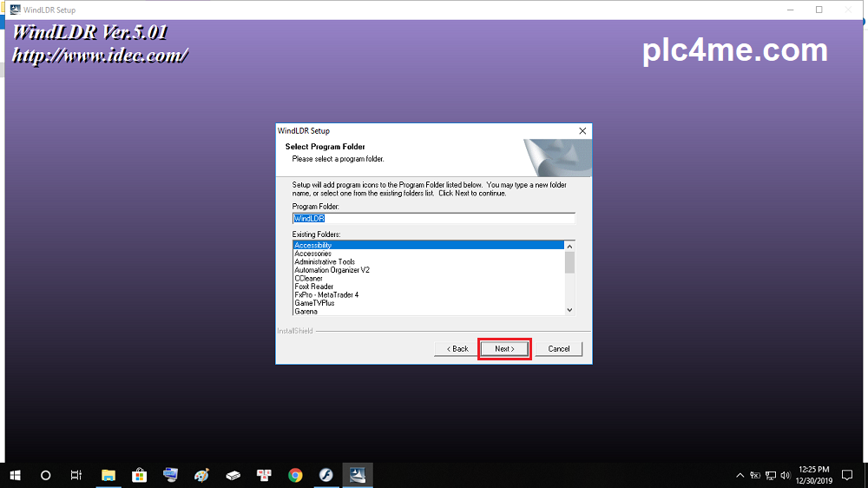Open the Windows Start menu

tap(15, 475)
